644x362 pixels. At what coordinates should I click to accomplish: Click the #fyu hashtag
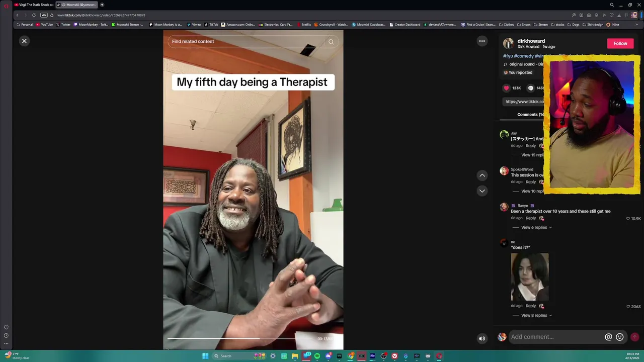(508, 56)
